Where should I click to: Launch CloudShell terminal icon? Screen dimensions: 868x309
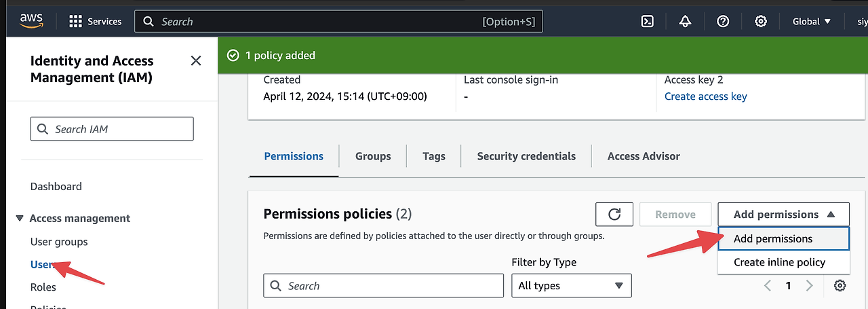pyautogui.click(x=648, y=22)
